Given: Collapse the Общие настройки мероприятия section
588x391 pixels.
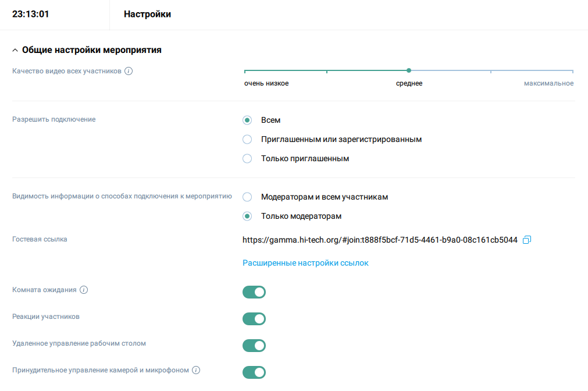Looking at the screenshot, I should (15, 50).
